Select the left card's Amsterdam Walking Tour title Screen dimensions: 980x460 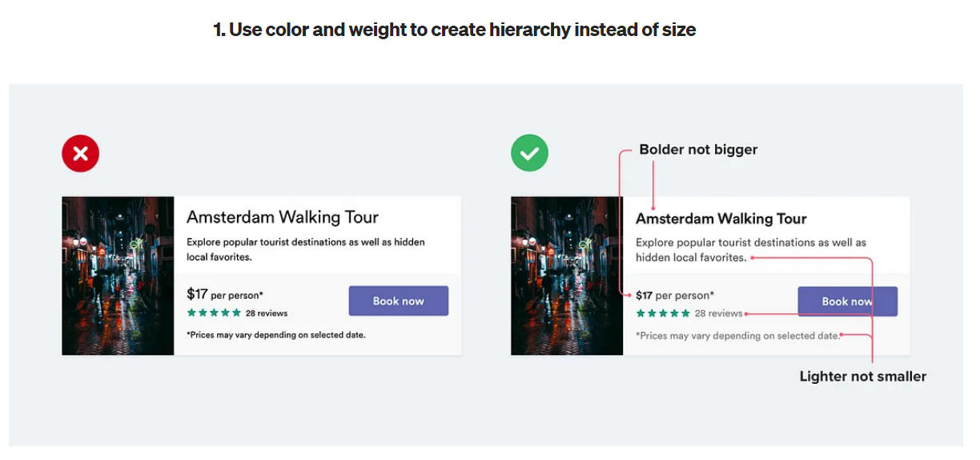coord(283,217)
